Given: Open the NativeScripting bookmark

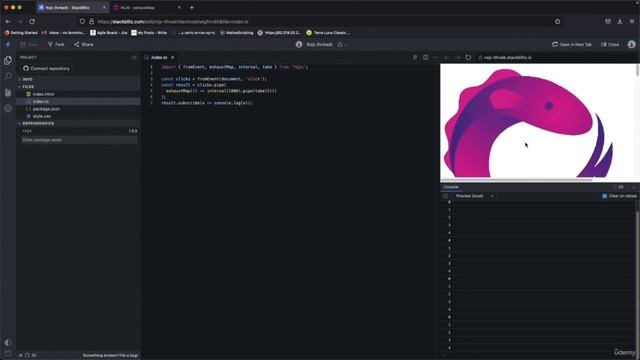Looking at the screenshot, I should point(237,33).
